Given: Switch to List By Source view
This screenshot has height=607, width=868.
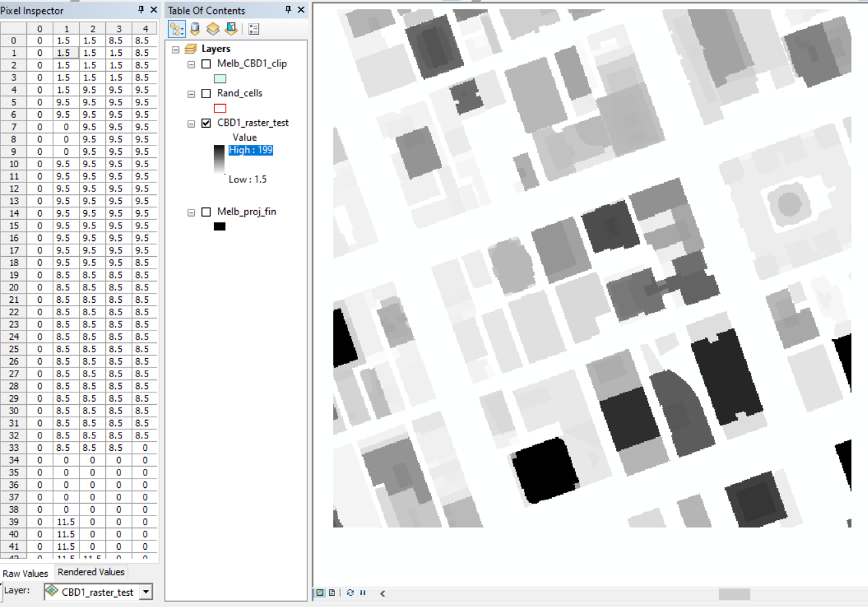Looking at the screenshot, I should (x=195, y=29).
